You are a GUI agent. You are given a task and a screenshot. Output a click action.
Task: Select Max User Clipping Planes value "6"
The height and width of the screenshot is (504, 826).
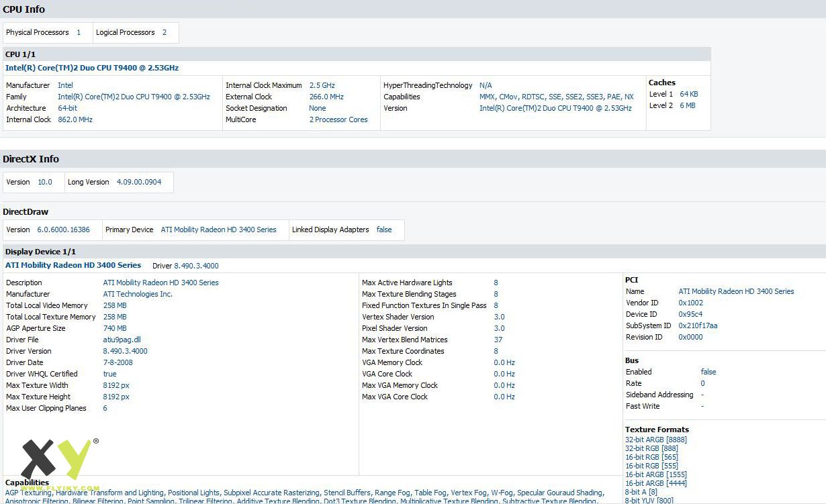pyautogui.click(x=105, y=408)
